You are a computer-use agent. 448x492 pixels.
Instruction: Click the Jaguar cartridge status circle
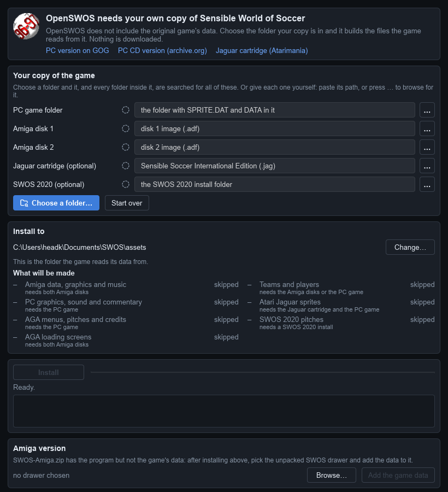126,166
